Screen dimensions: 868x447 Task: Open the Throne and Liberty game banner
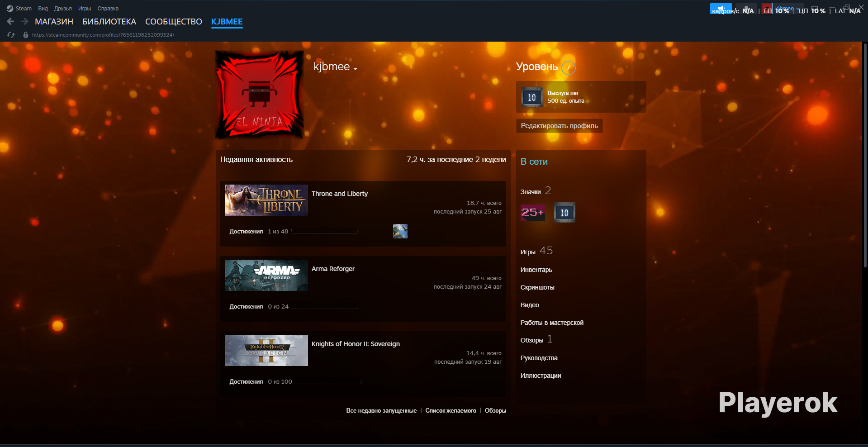tap(266, 200)
